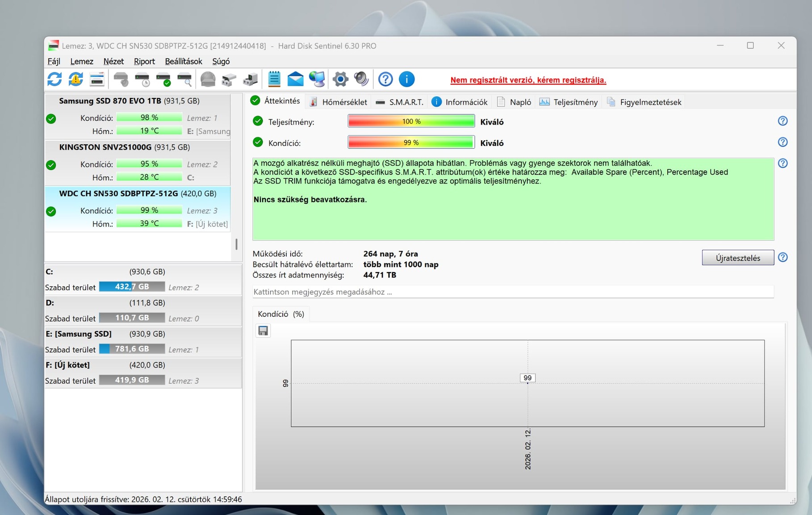Click the help icon next to Újratesztelés
The image size is (812, 515).
[x=783, y=257]
